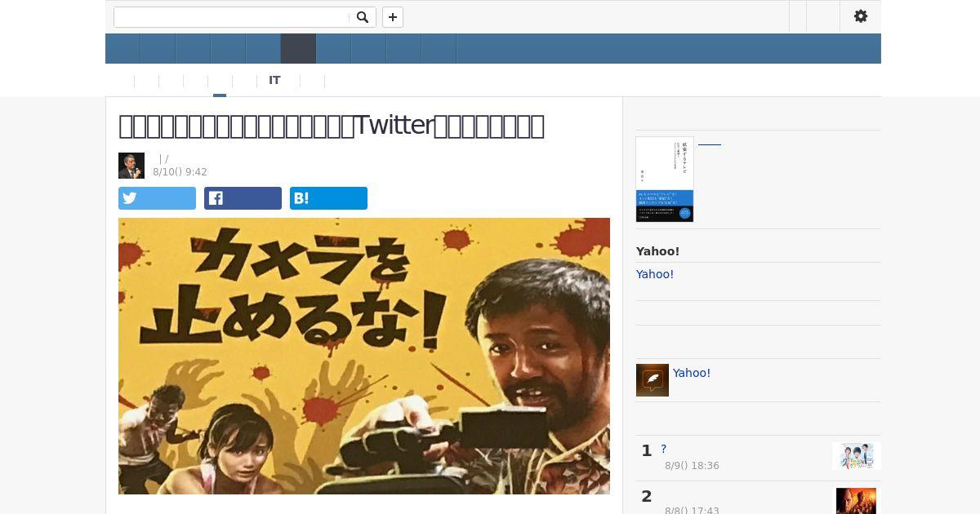This screenshot has height=514, width=980.
Task: Click the feather icon beside Yahoo! link
Action: [653, 380]
